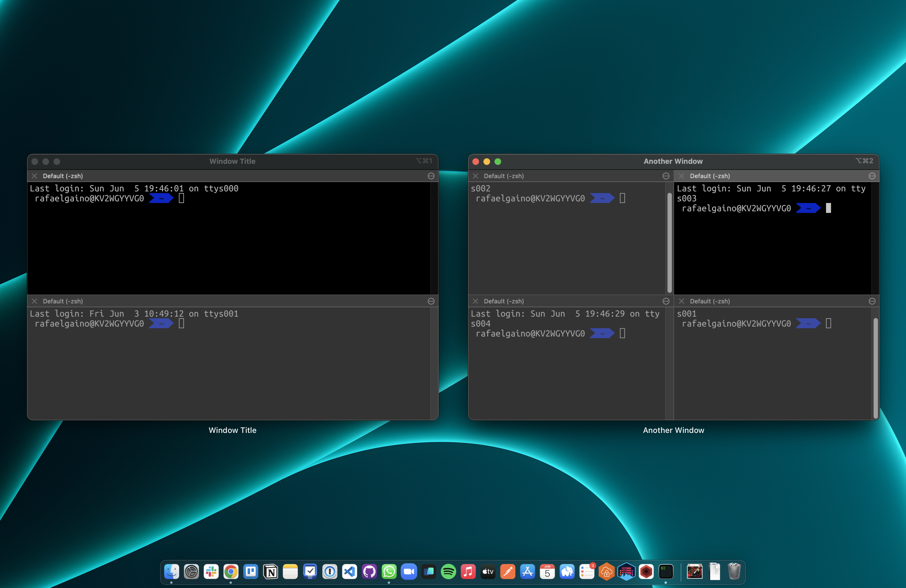Open the orange cloud lock hexagon app

[607, 571]
